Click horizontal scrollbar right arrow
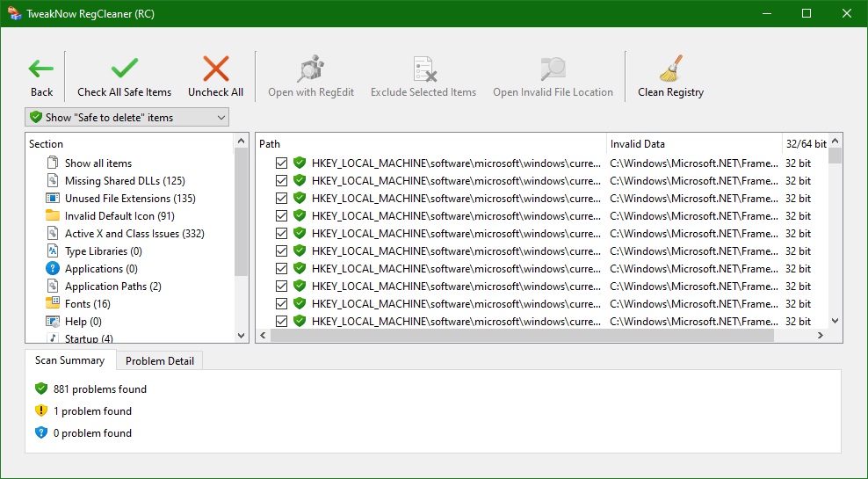Image resolution: width=868 pixels, height=479 pixels. 821,335
